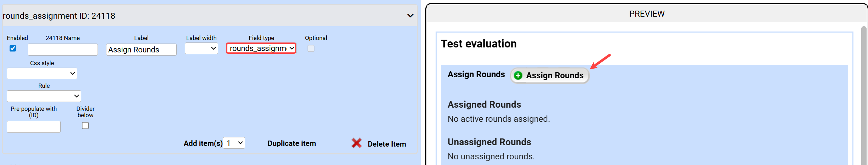Open the Add item(s) count dropdown
Viewport: 868px width, 165px height.
click(234, 143)
